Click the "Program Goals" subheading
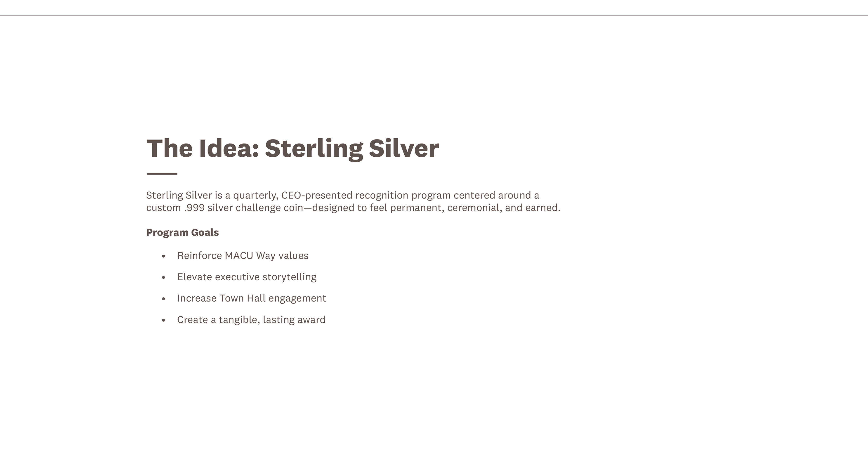Image resolution: width=868 pixels, height=465 pixels. 182,232
